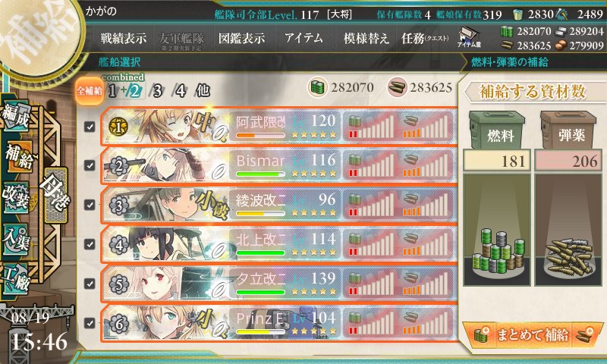The width and height of the screenshot is (607, 364).
Task: Click the 燃料 fuel crate icon
Action: [x=497, y=130]
